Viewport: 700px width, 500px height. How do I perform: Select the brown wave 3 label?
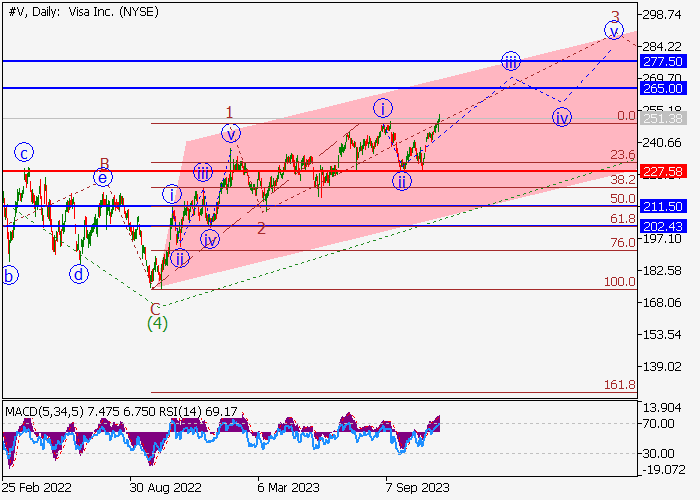point(615,17)
